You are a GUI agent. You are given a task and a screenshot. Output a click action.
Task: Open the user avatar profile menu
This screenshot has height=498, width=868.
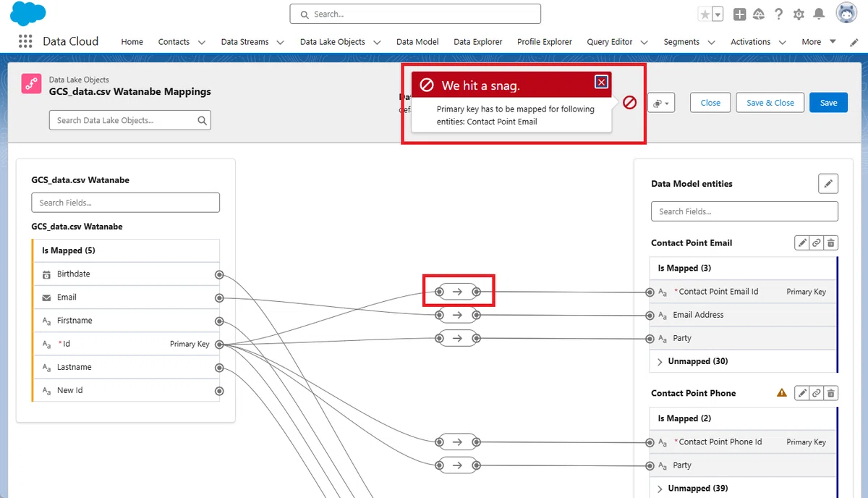click(x=847, y=14)
